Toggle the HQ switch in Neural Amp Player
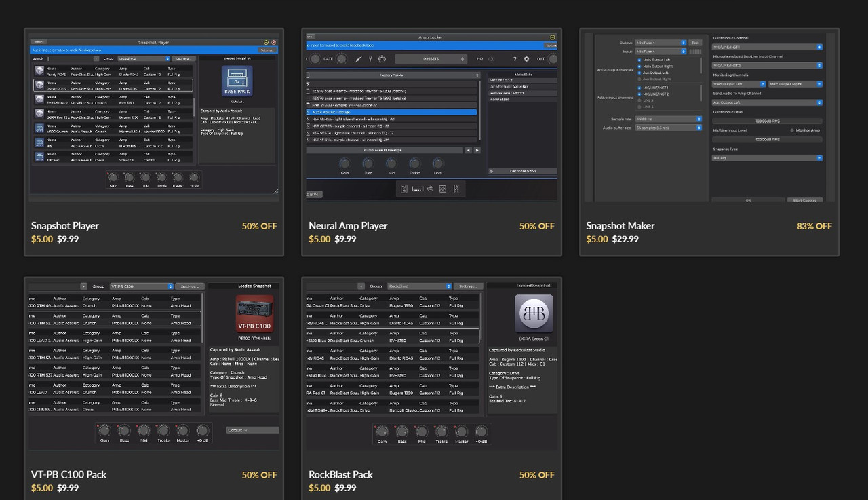 click(491, 59)
